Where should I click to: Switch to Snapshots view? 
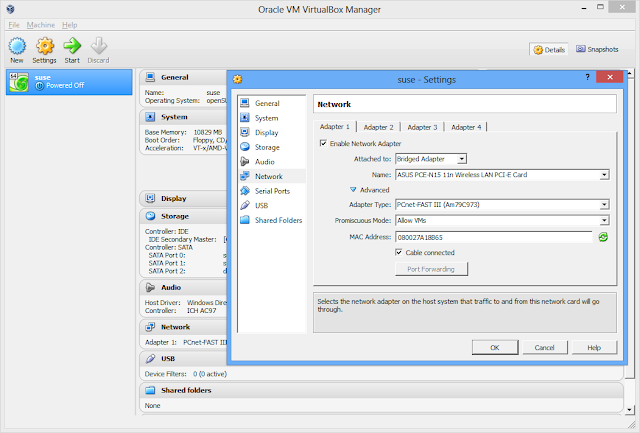597,49
